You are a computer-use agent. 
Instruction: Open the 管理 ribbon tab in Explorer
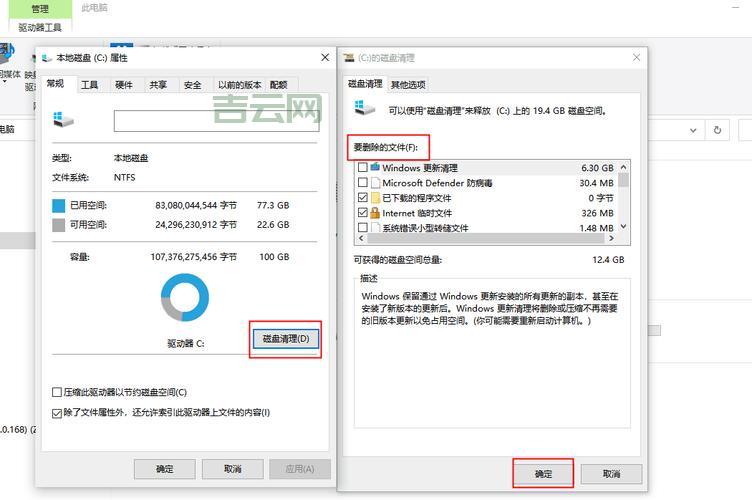click(x=40, y=9)
